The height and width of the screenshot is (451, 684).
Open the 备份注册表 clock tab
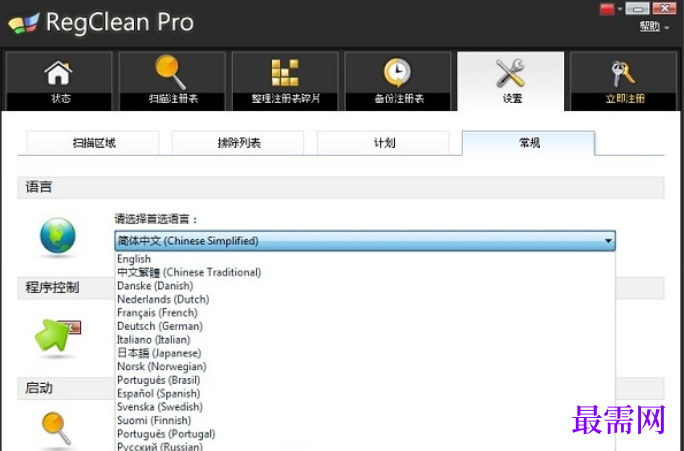coord(398,81)
